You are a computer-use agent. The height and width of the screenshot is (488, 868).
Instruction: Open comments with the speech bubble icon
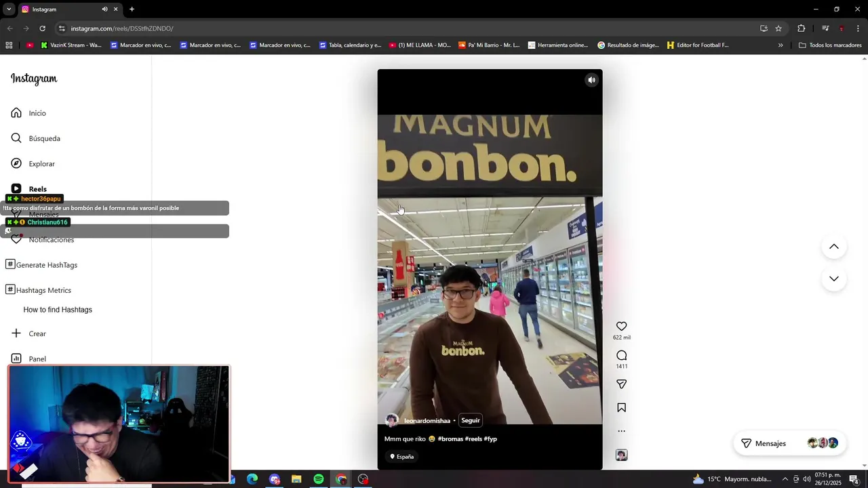(621, 355)
